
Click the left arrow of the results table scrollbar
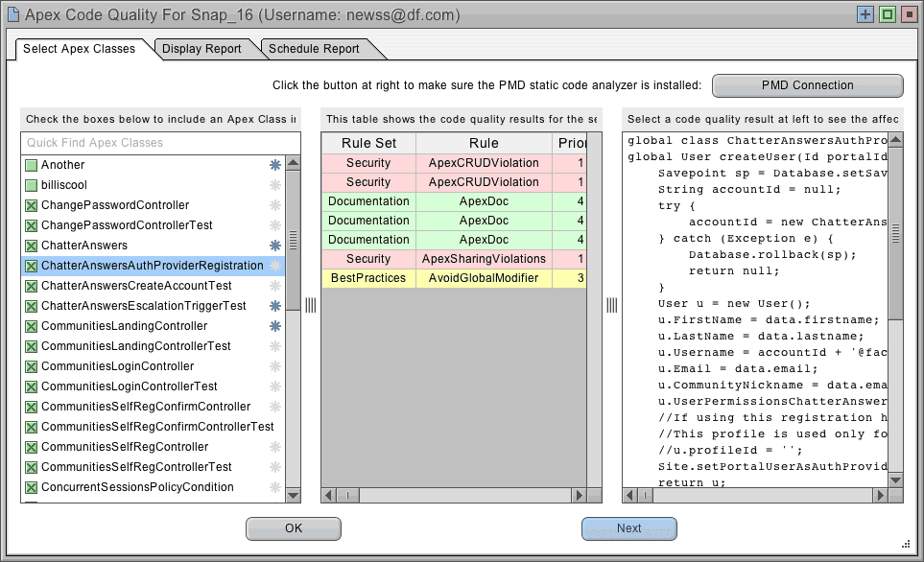[x=329, y=496]
